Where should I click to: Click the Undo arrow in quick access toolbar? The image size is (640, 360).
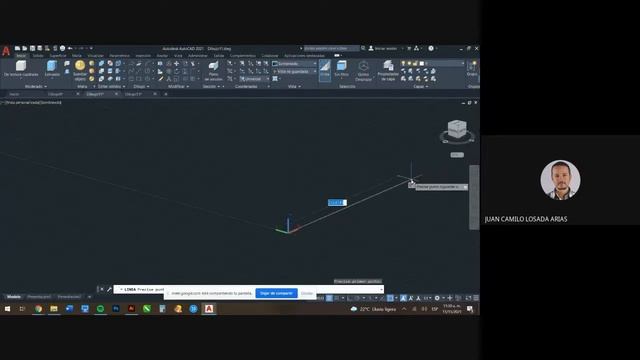pos(70,48)
